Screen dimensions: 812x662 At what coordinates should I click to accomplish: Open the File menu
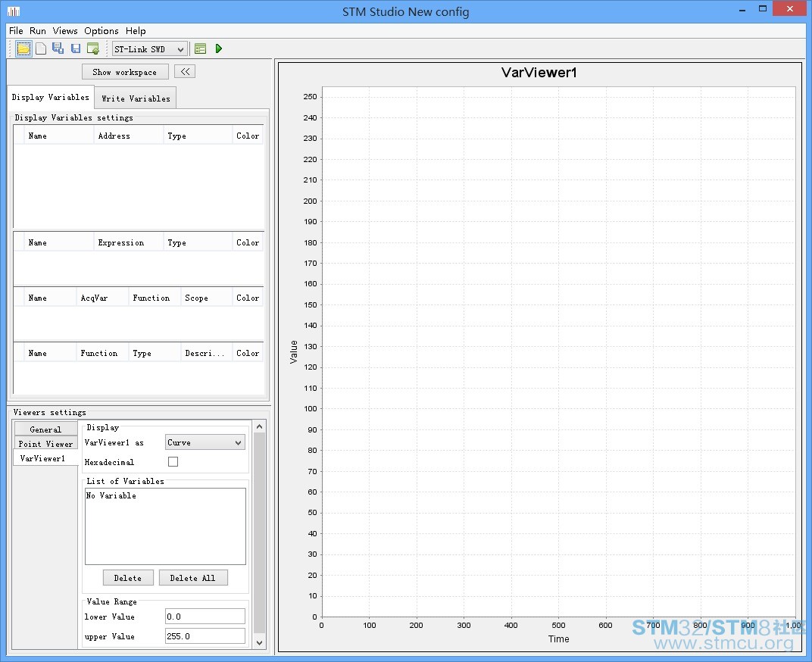click(16, 30)
